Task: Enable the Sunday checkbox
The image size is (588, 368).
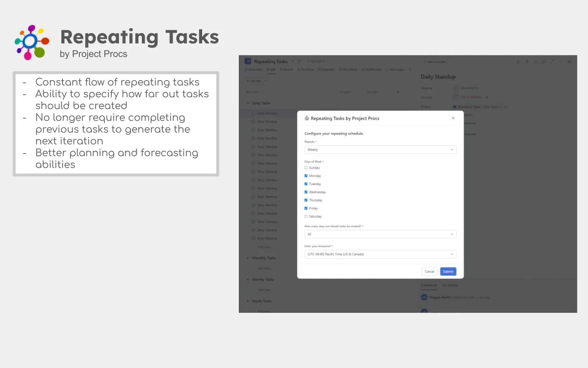Action: point(306,168)
